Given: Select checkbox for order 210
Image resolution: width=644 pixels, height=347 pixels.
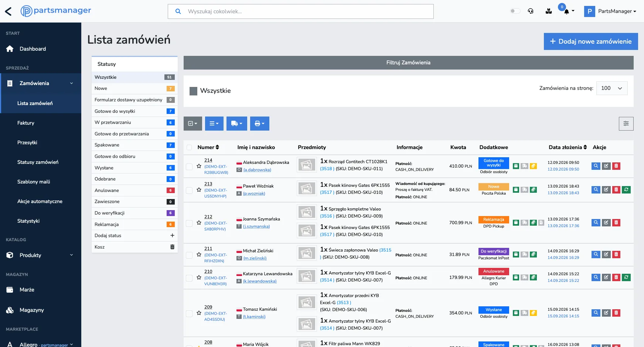Looking at the screenshot, I should pos(189,278).
